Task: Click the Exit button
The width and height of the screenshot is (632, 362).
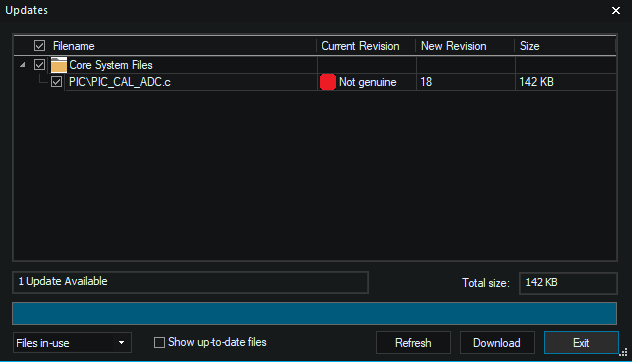Action: (581, 343)
